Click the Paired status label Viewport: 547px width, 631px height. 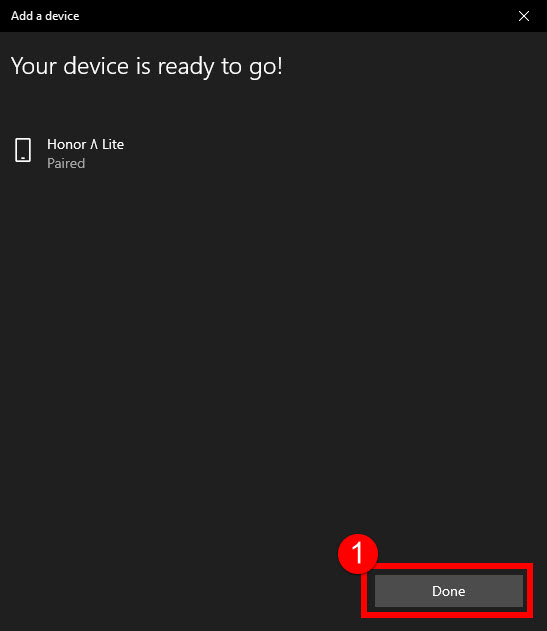(x=66, y=163)
